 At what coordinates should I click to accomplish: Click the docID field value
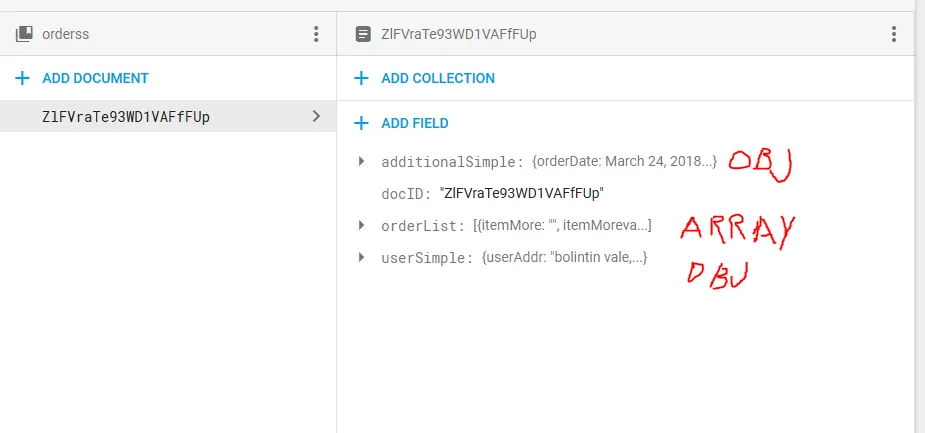click(x=521, y=193)
